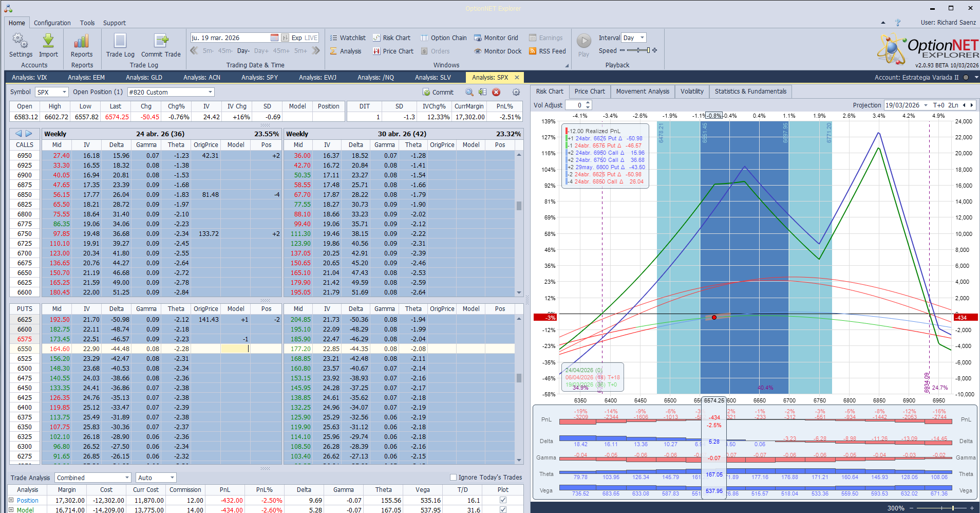This screenshot has height=513, width=980.
Task: Click the magnifier search icon beside Commit
Action: (x=469, y=92)
